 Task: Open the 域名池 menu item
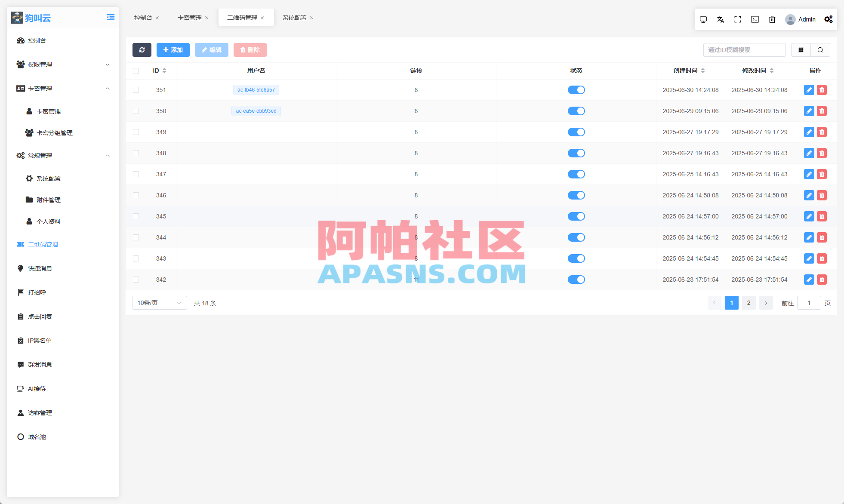[37, 436]
